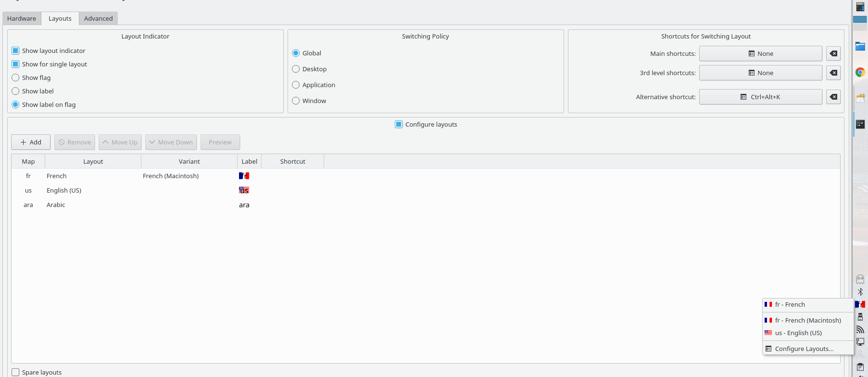Click the French flag label icon in table
Viewport: 868px width, 377px height.
tap(244, 176)
